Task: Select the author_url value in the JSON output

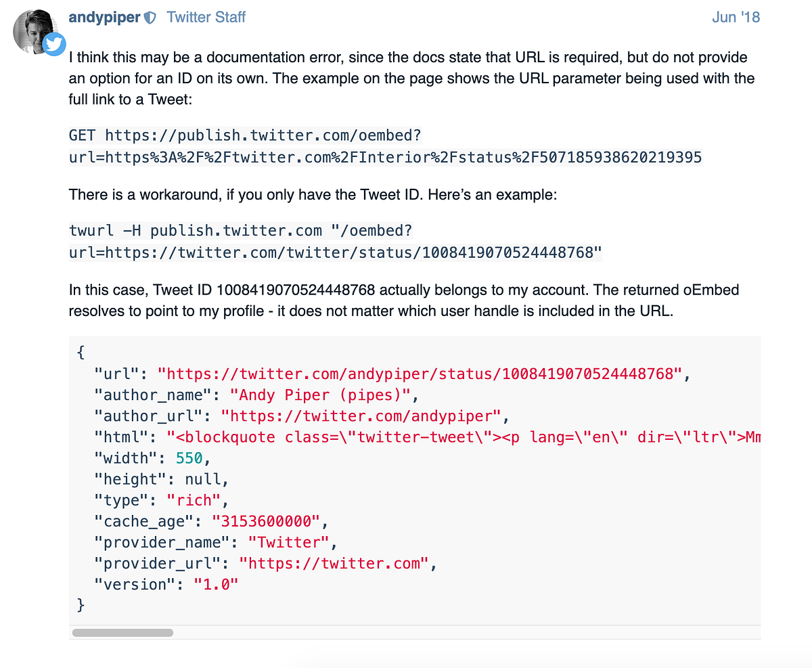Action: [365, 416]
